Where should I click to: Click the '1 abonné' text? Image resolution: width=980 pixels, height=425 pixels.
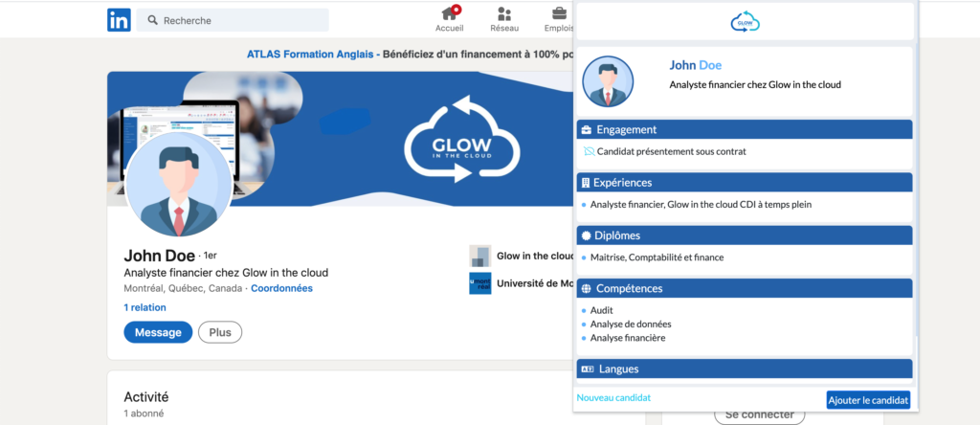click(x=144, y=414)
